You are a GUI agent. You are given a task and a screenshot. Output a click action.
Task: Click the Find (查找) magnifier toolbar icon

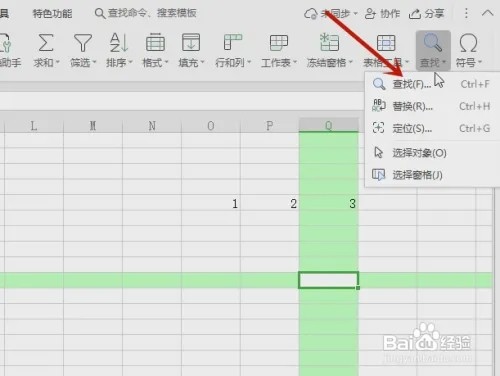[x=433, y=43]
